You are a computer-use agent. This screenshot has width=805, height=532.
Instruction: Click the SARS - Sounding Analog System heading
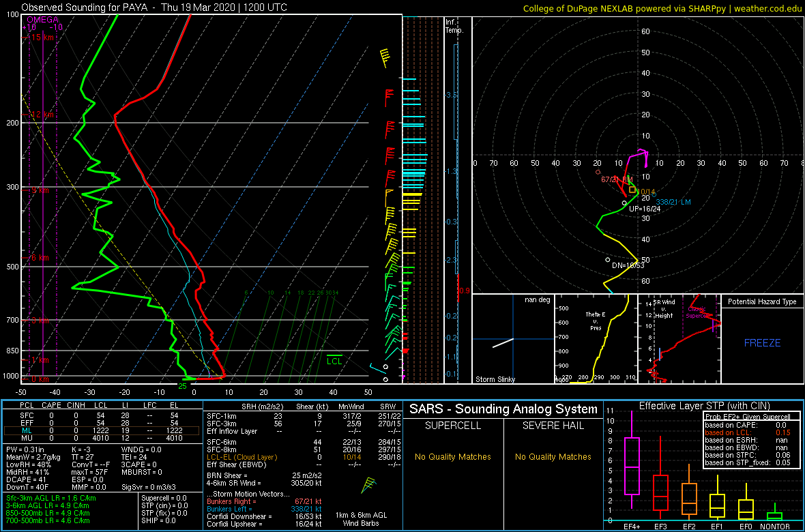click(503, 410)
